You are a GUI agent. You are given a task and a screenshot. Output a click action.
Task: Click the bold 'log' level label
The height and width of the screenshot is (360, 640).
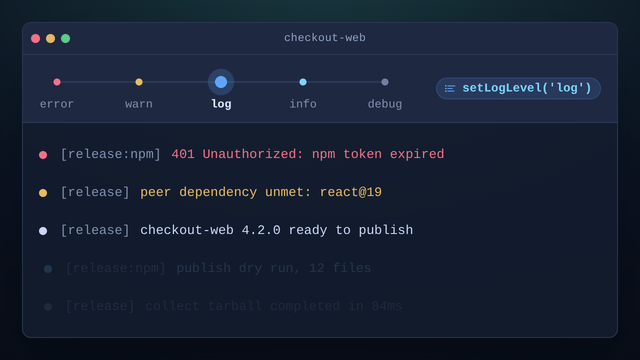tap(221, 104)
